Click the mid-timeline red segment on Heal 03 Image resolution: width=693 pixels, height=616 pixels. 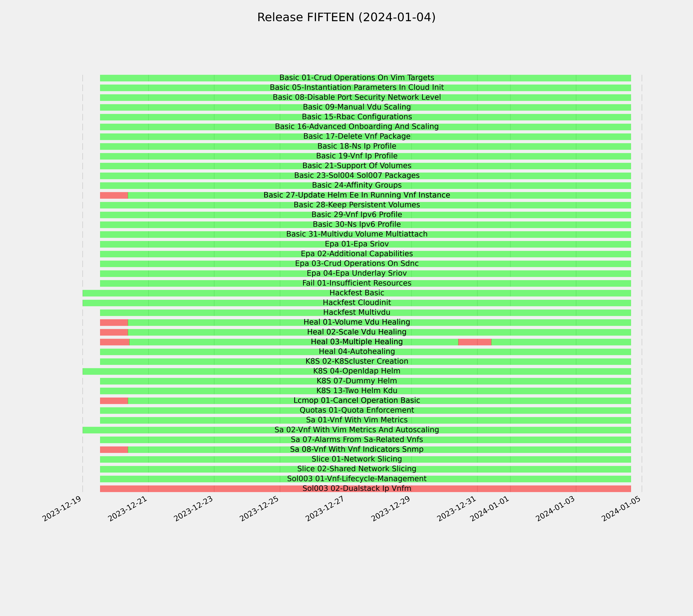[x=475, y=342]
